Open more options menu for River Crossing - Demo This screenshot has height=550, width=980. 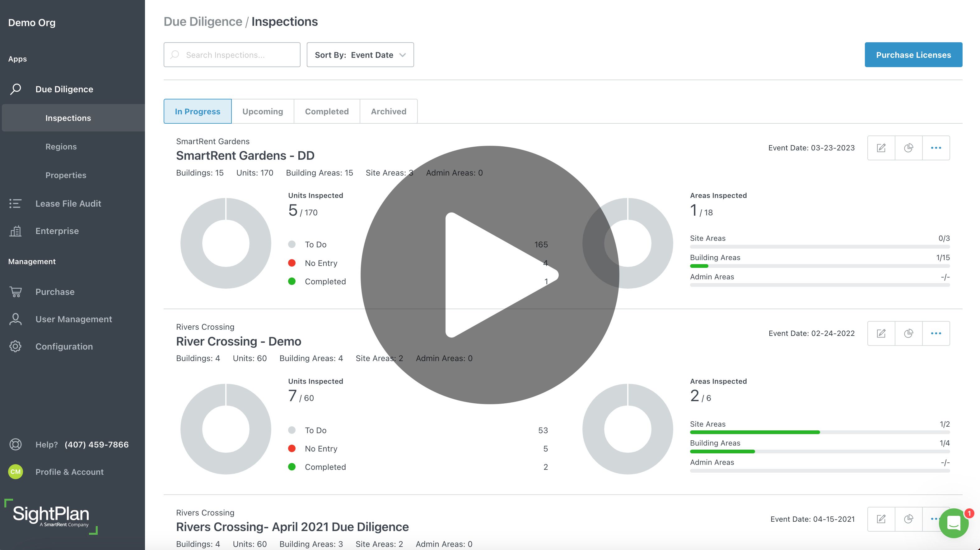[936, 333]
